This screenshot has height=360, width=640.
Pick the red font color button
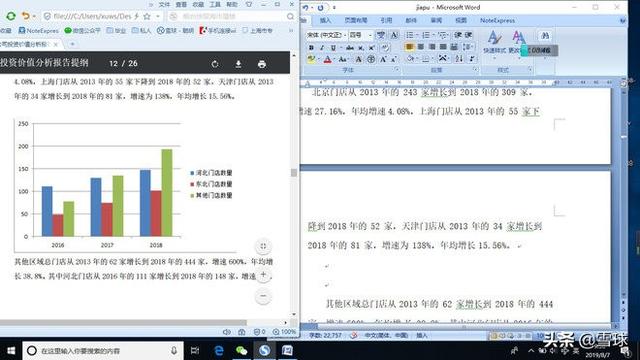click(x=327, y=60)
